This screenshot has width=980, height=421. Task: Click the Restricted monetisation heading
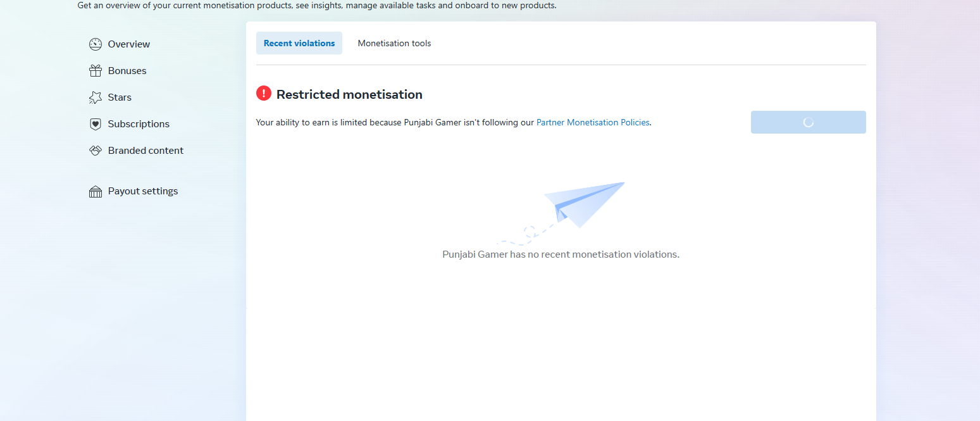point(349,94)
